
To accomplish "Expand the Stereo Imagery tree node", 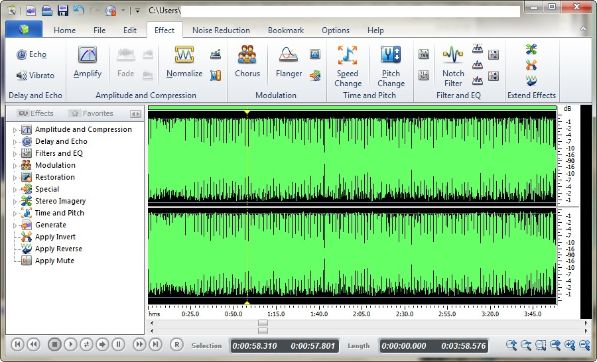I will (x=15, y=202).
